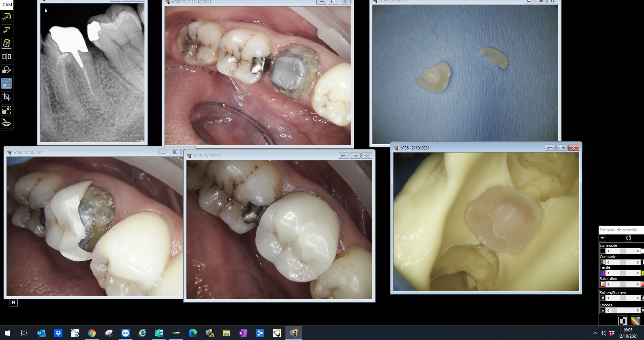Click the color gradient icon in control panel
This screenshot has height=340, width=644.
pyautogui.click(x=635, y=321)
